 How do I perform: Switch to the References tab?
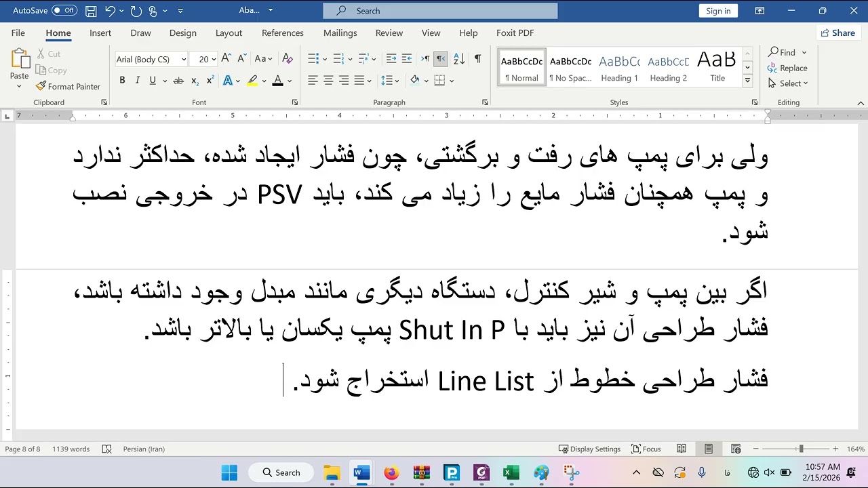pyautogui.click(x=282, y=33)
